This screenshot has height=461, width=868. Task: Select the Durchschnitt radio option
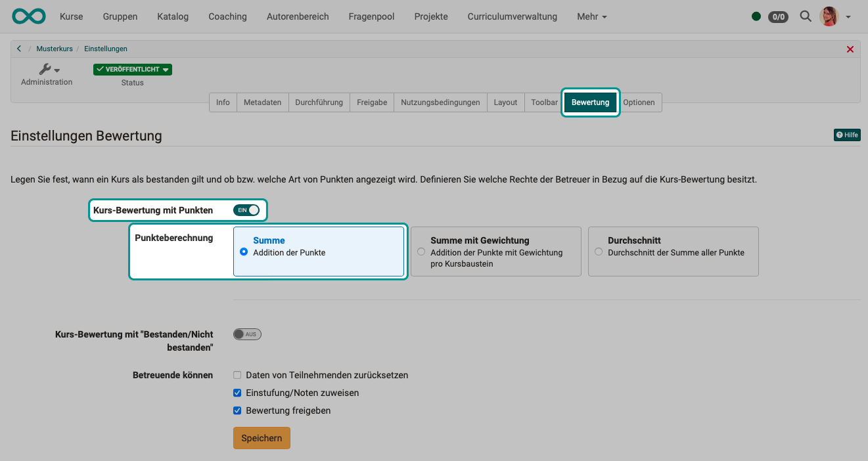pos(599,251)
